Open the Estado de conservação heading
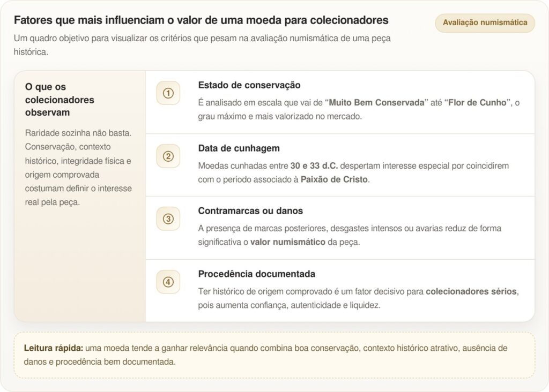 [x=249, y=85]
